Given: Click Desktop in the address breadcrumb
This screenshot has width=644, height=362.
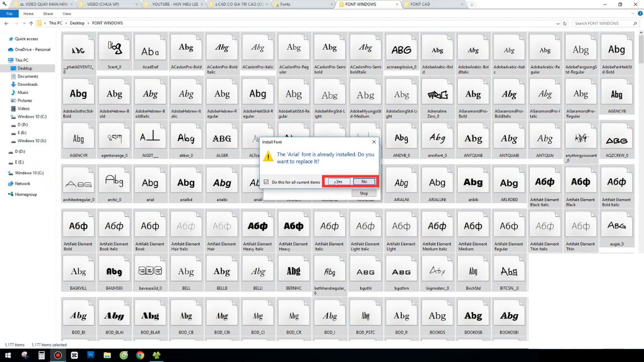Looking at the screenshot, I should click(77, 24).
